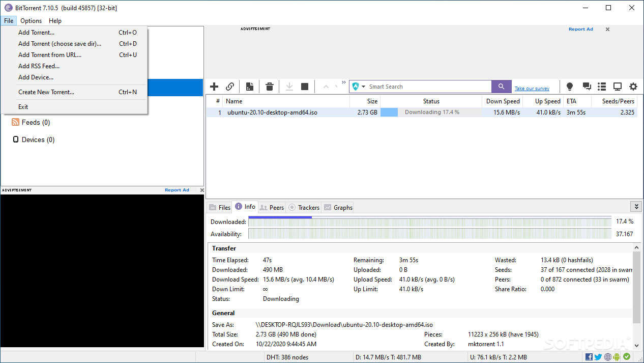Choose Exit from the File menu
This screenshot has height=363, width=644.
tap(74, 107)
